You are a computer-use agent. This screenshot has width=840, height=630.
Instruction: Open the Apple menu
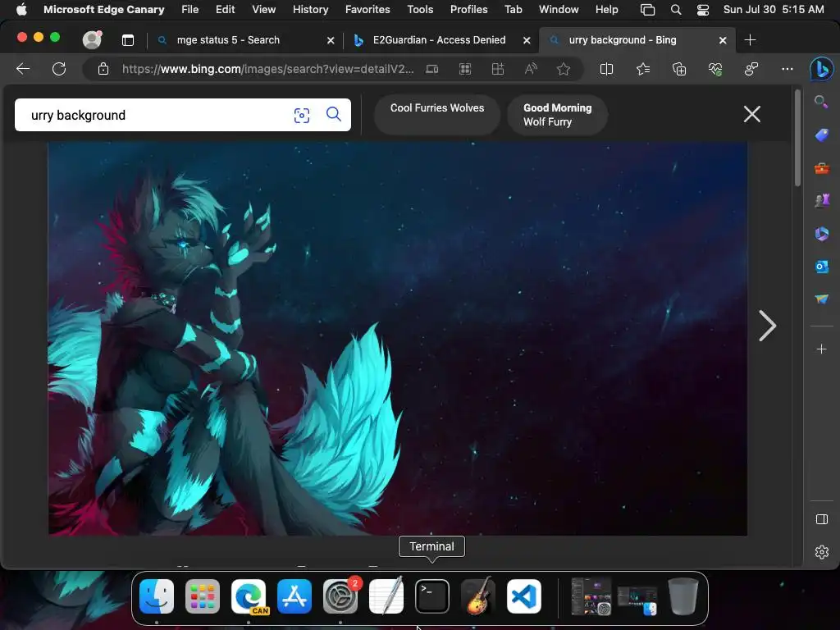pyautogui.click(x=21, y=9)
